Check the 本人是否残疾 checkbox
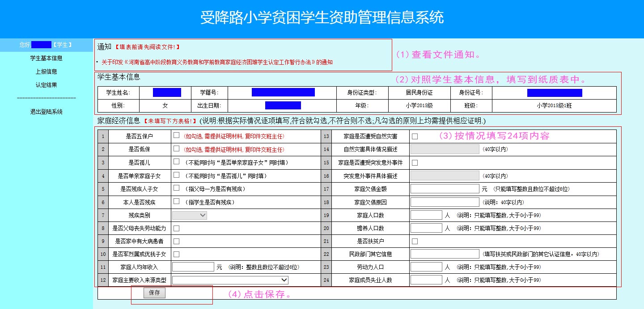Viewport: 644px width, 309px height. (x=177, y=202)
